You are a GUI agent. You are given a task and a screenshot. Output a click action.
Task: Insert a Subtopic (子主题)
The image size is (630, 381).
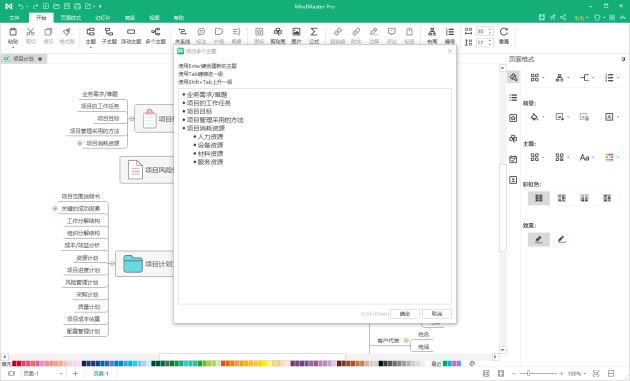[x=109, y=35]
